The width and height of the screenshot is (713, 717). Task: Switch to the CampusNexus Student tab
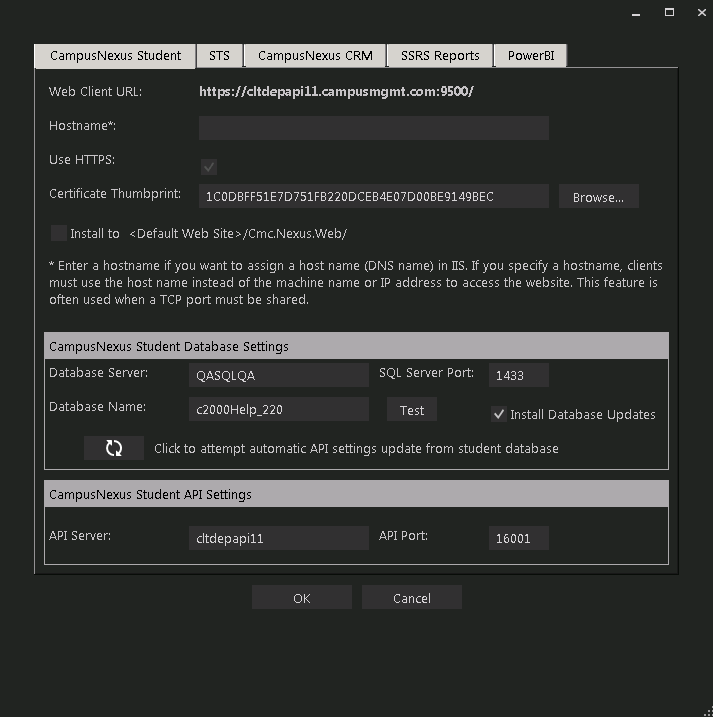tap(115, 56)
